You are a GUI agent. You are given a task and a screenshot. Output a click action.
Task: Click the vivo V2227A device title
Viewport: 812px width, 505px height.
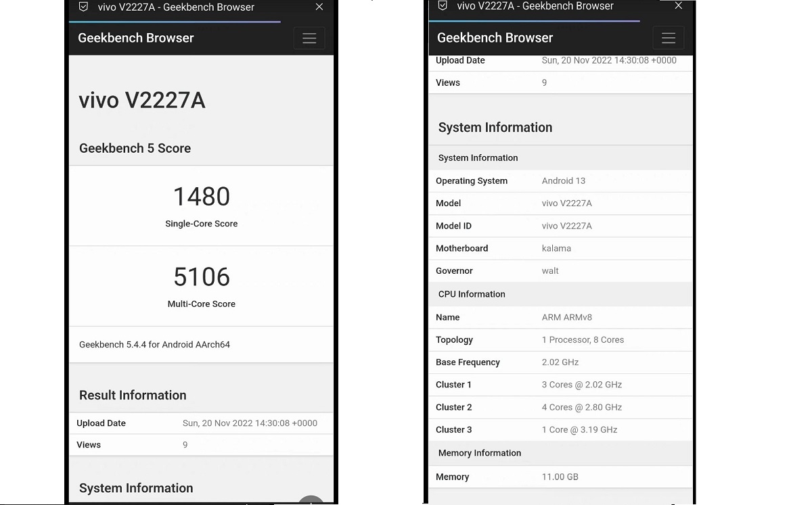coord(142,99)
